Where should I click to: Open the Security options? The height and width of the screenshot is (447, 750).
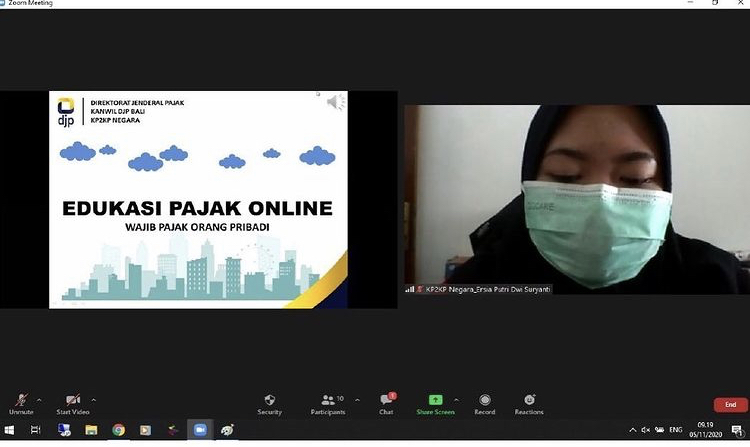tap(269, 401)
